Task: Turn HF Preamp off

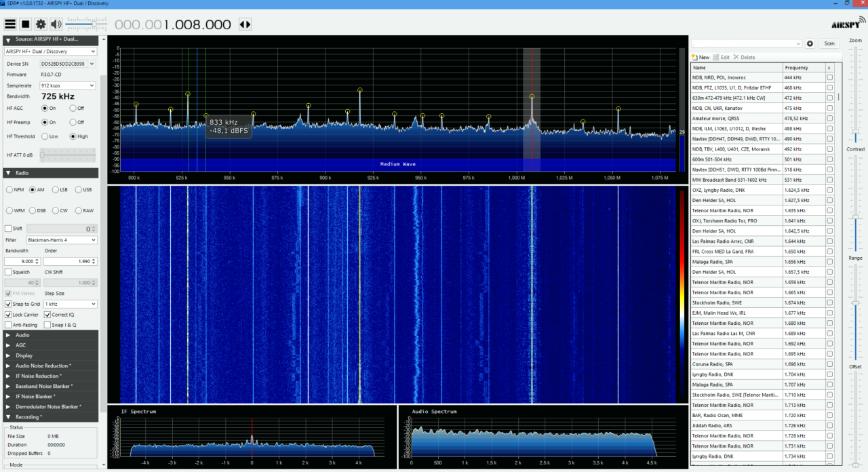Action: pos(72,122)
